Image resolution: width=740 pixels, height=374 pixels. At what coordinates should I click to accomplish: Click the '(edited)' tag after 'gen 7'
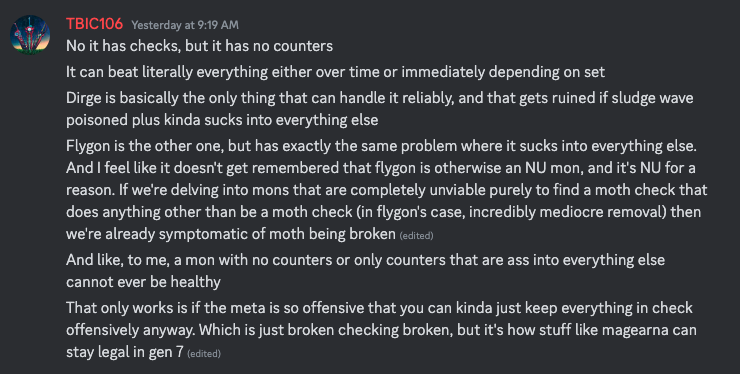pos(204,353)
